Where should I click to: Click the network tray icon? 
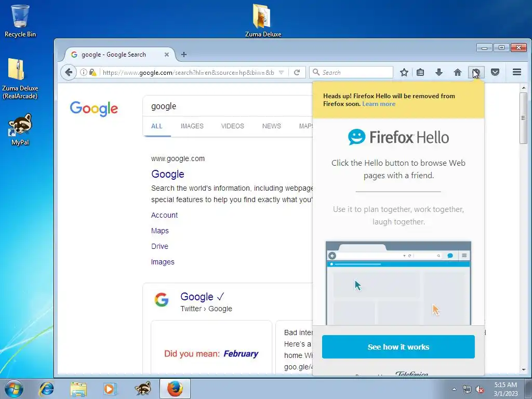pyautogui.click(x=467, y=390)
